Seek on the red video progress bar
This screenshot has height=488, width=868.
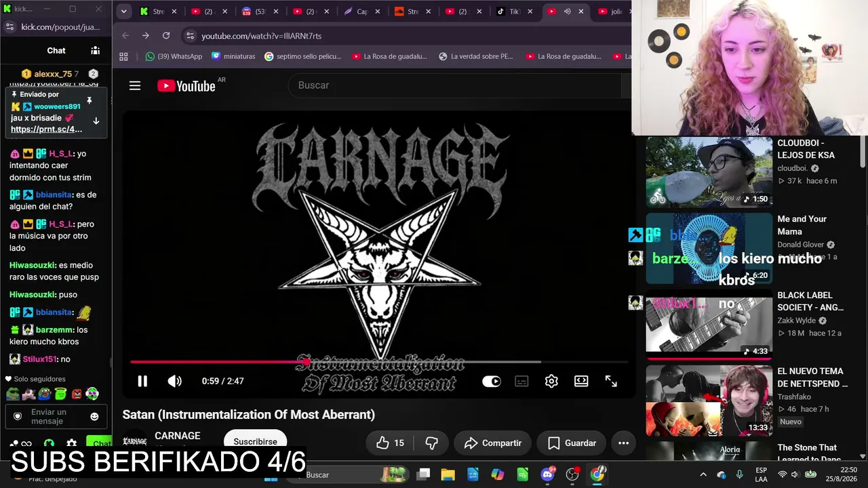coord(379,362)
